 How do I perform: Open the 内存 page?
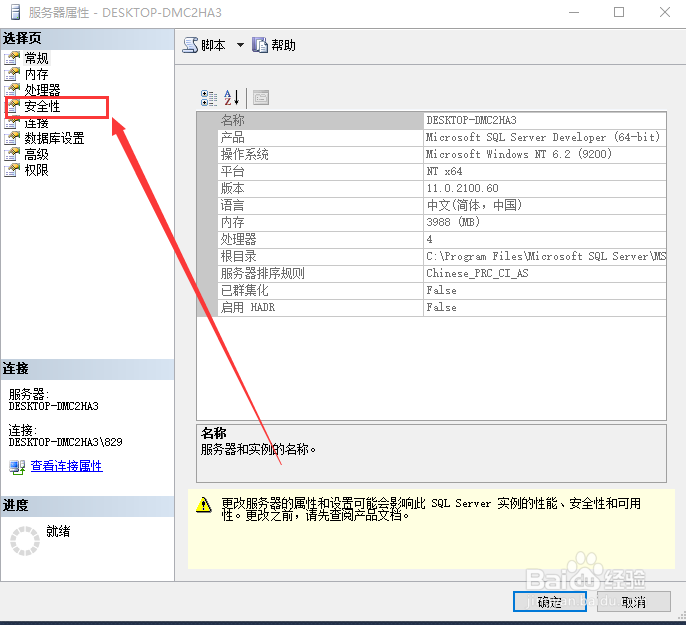click(x=36, y=74)
